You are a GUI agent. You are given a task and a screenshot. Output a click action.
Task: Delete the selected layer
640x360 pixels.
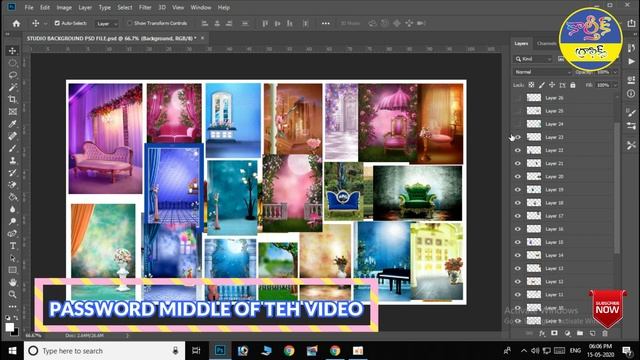605,333
